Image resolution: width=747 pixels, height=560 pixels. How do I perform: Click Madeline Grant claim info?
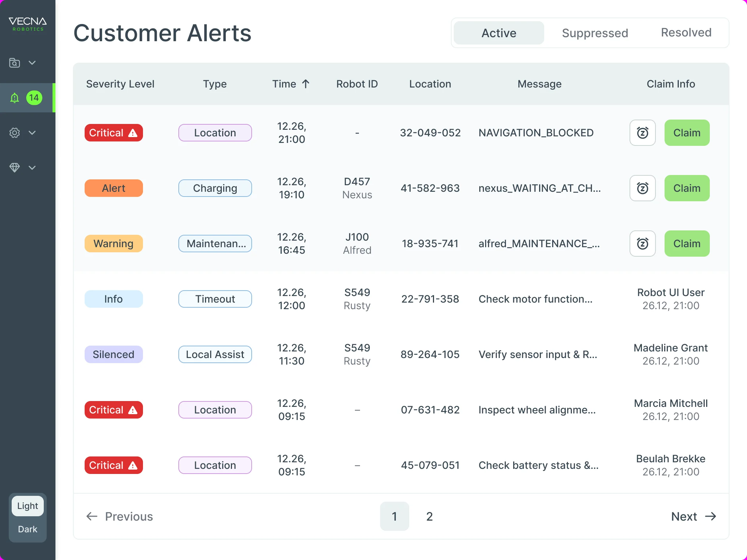pos(671,354)
